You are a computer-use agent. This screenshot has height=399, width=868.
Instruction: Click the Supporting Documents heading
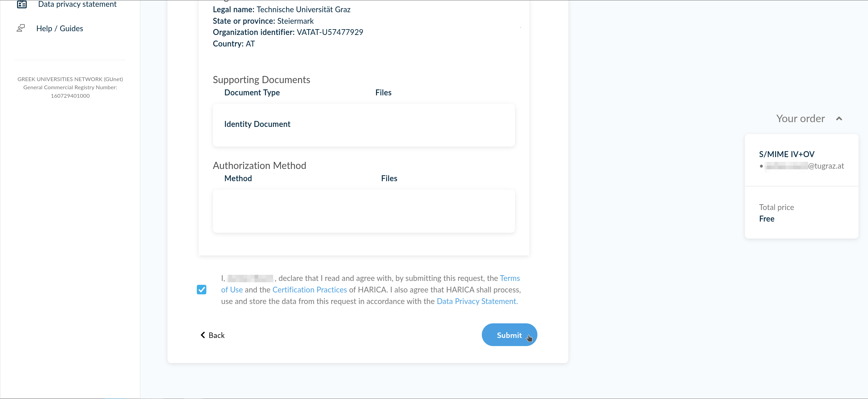coord(261,80)
